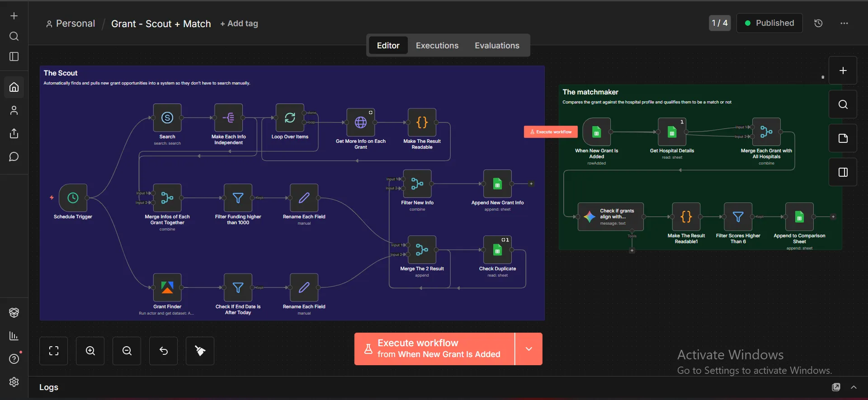
Task: Open the workflow history icon
Action: 818,23
